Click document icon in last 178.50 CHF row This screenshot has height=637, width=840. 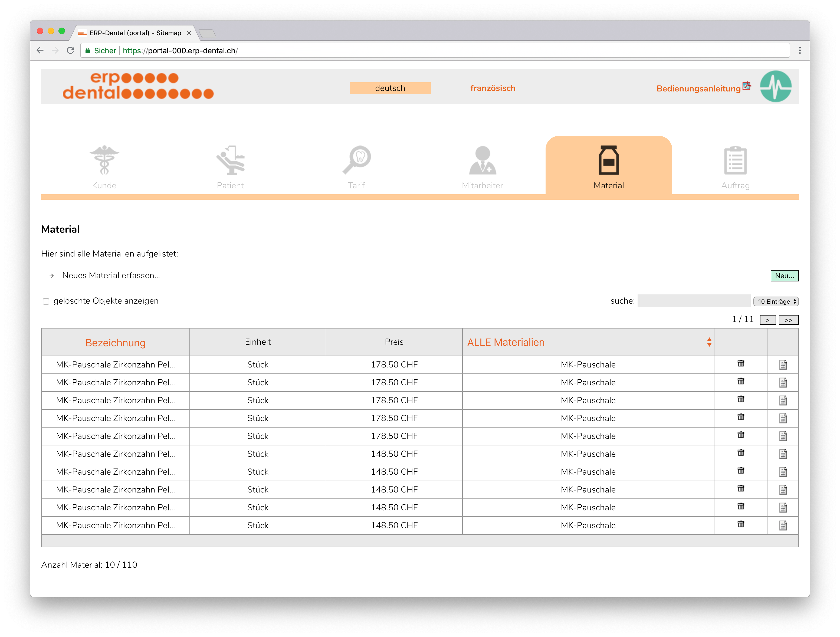click(783, 436)
